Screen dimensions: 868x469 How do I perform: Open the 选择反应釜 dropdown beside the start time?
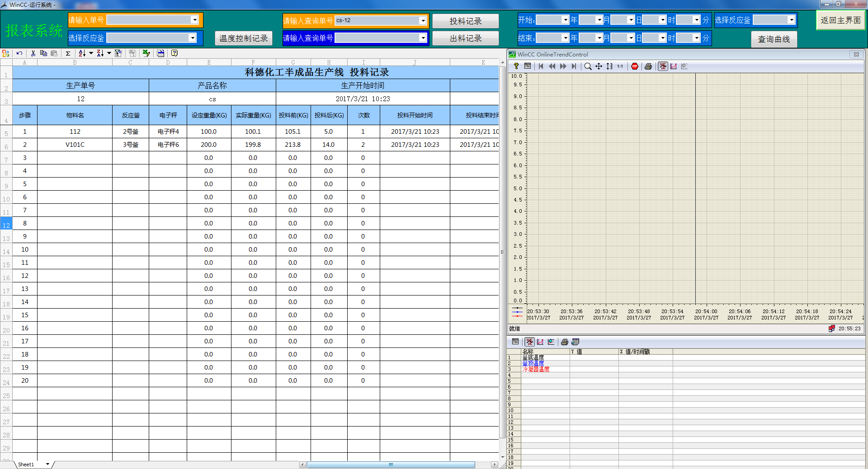791,20
